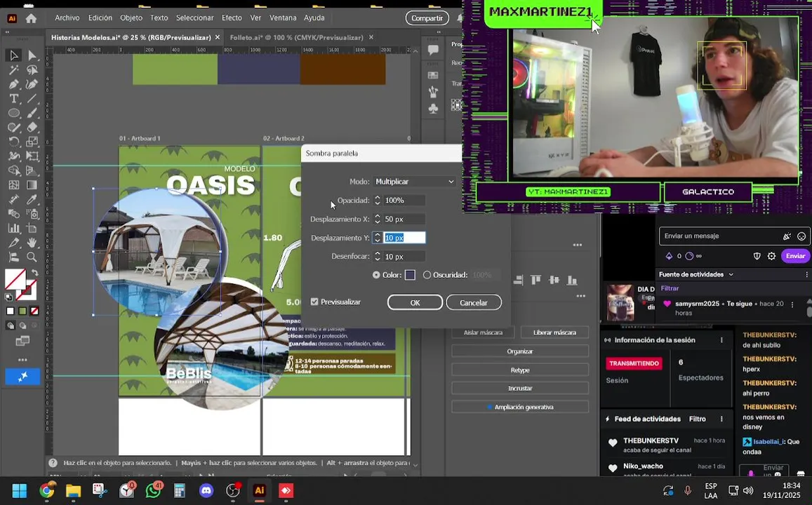Confirm drop shadow with OK button
This screenshot has height=505, width=812.
pos(415,303)
